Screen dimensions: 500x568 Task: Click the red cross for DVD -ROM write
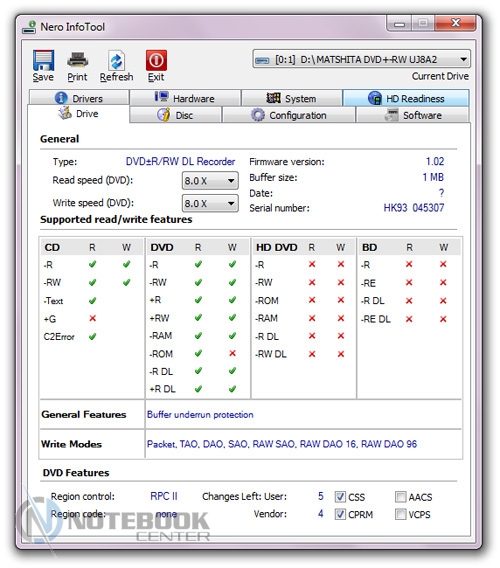click(x=232, y=353)
